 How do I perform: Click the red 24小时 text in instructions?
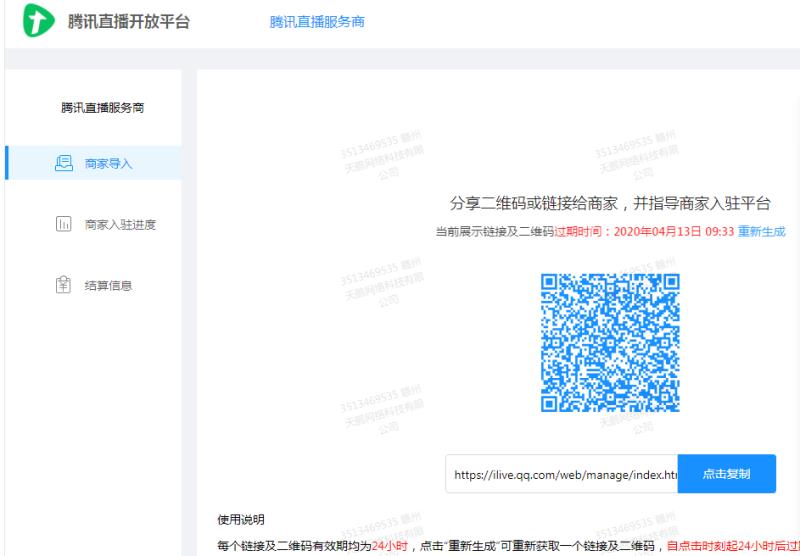point(389,546)
